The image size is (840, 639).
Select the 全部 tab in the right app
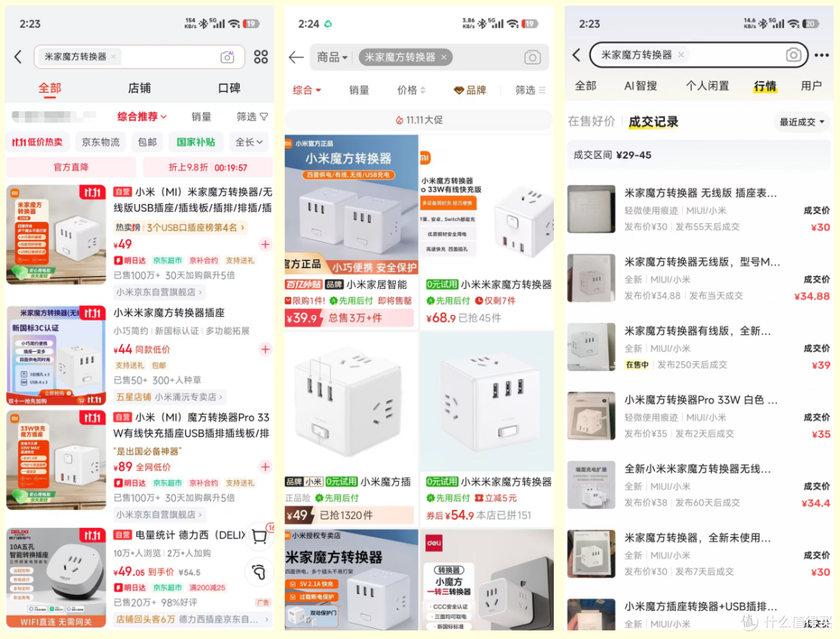pos(586,86)
